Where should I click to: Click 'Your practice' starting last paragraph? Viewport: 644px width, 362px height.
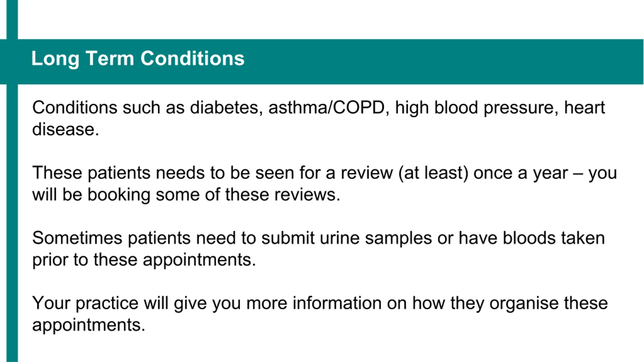pyautogui.click(x=85, y=303)
